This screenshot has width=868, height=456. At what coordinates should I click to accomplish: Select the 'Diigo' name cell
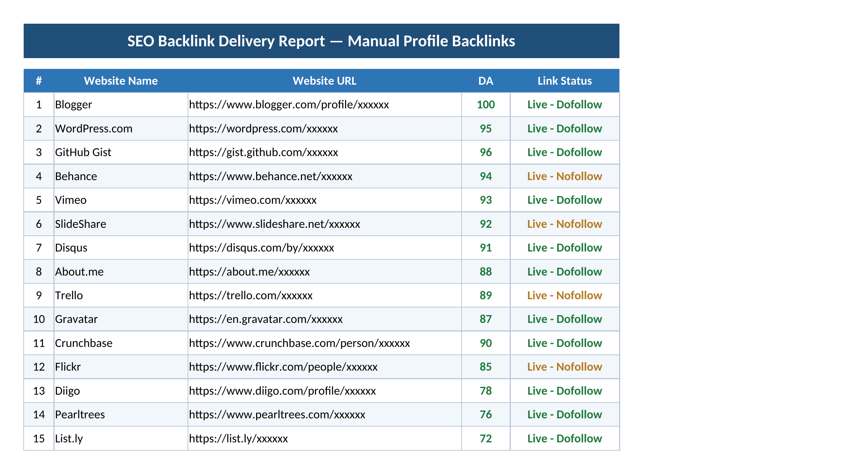121,391
